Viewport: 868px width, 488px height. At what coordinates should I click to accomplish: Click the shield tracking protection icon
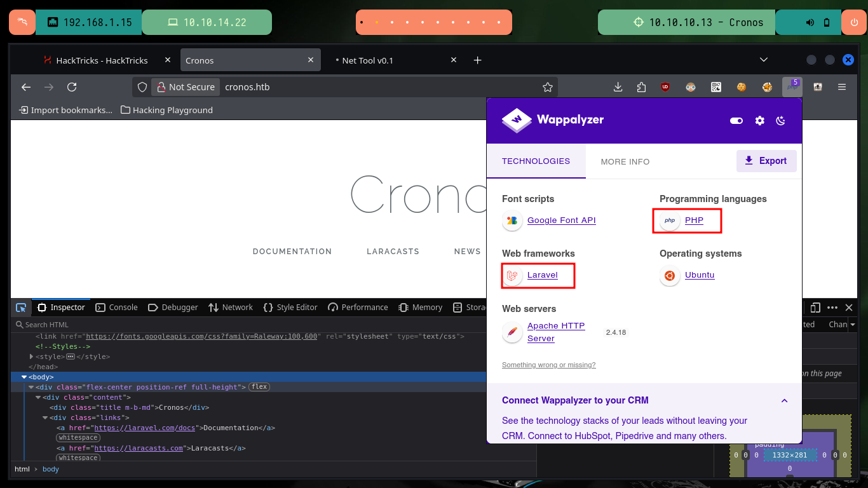[142, 87]
